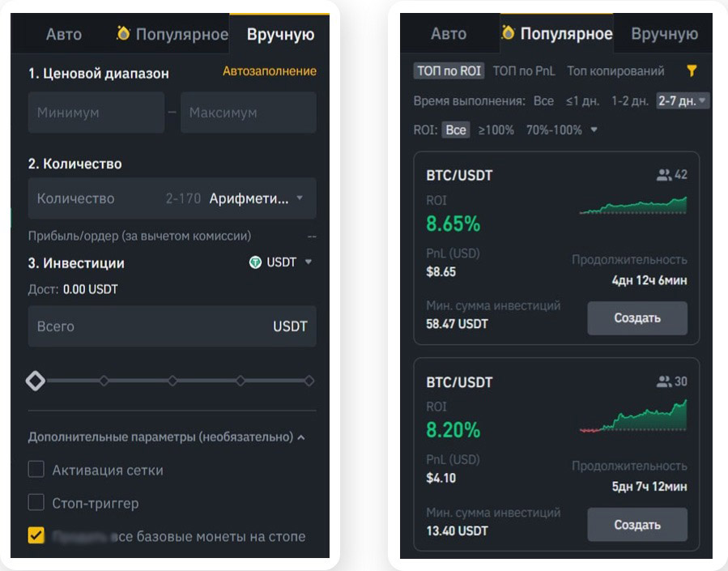The height and width of the screenshot is (571, 728).
Task: Click Создать for the 8.65% ROI strategy
Action: click(636, 318)
